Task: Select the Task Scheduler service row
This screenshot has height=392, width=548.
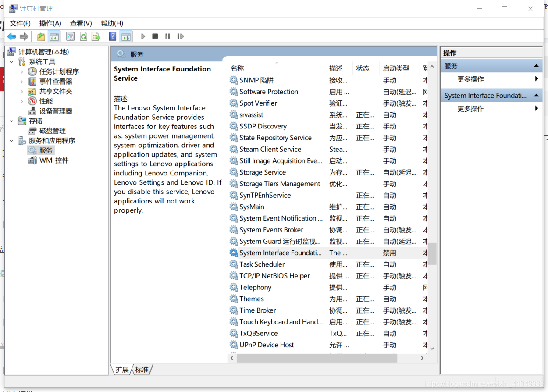Action: coord(328,264)
